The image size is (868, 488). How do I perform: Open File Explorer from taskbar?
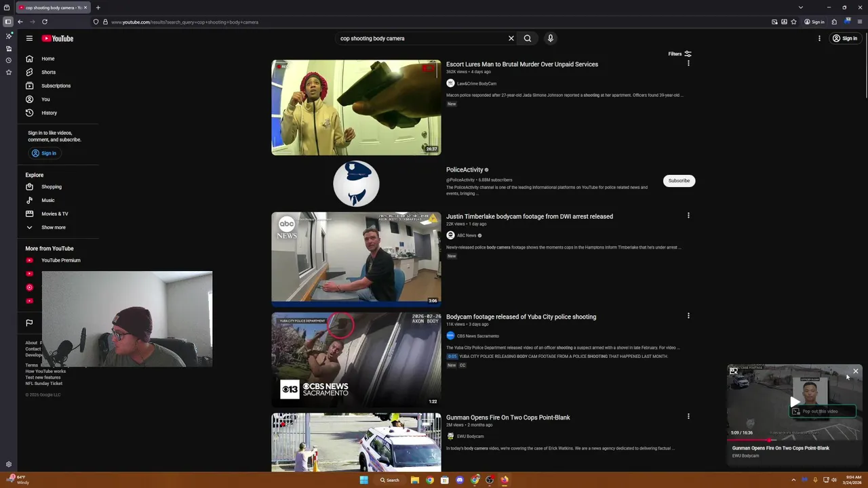click(x=414, y=480)
